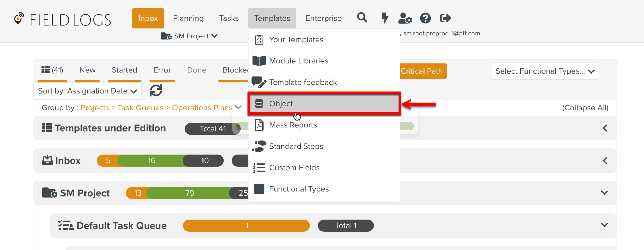Toggle the Started status filter
The height and width of the screenshot is (250, 644).
click(x=124, y=70)
